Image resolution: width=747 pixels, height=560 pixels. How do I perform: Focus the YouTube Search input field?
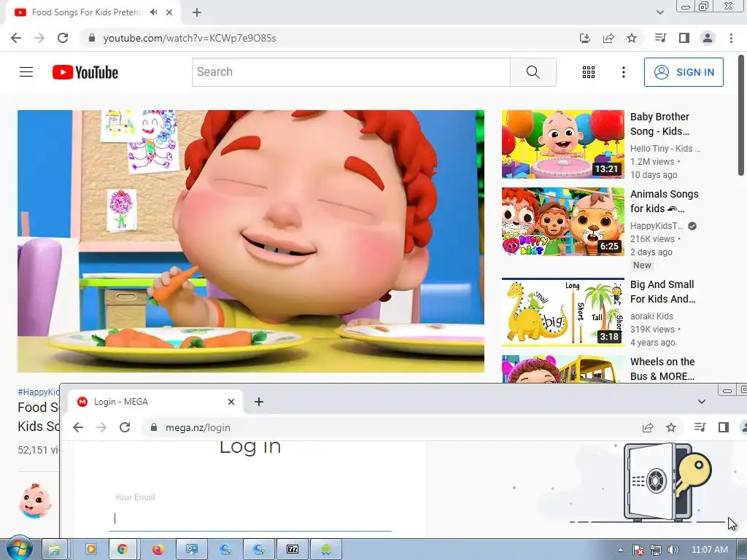(351, 72)
